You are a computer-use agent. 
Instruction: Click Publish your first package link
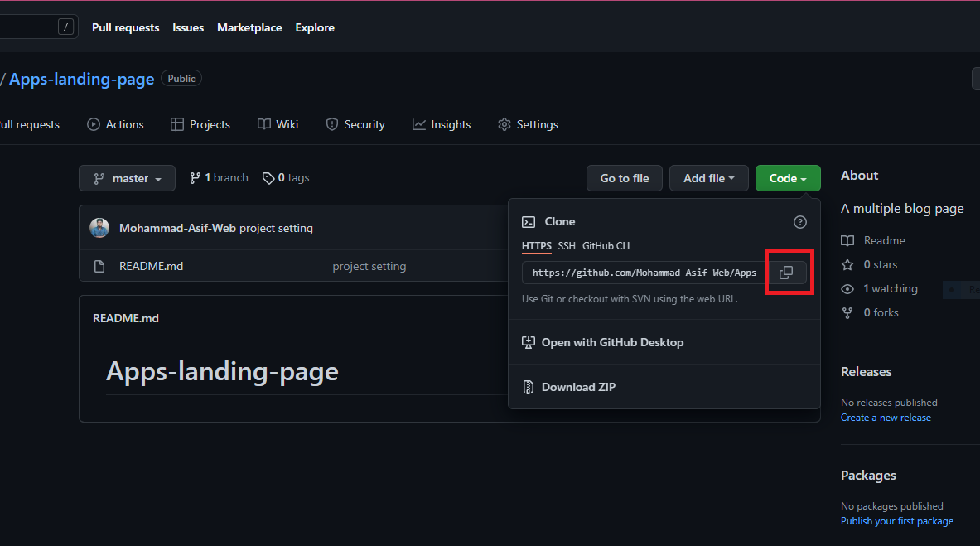[x=897, y=522]
